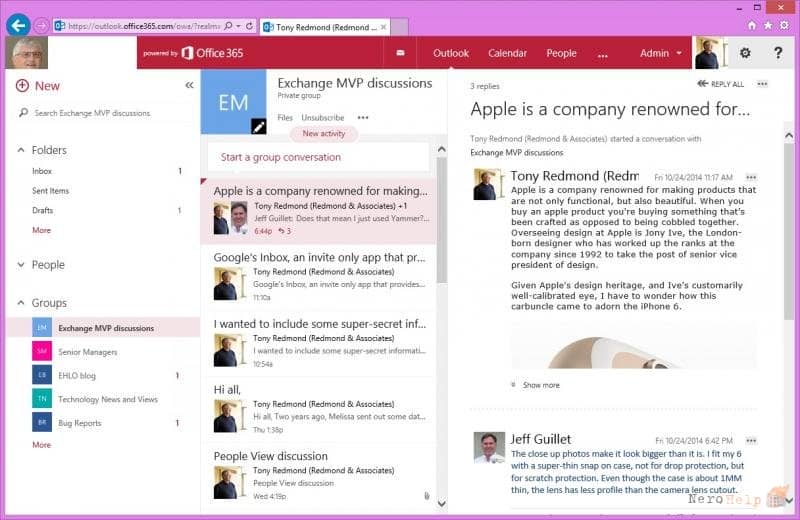The image size is (800, 520).
Task: Click the browser URL address field
Action: [x=144, y=26]
